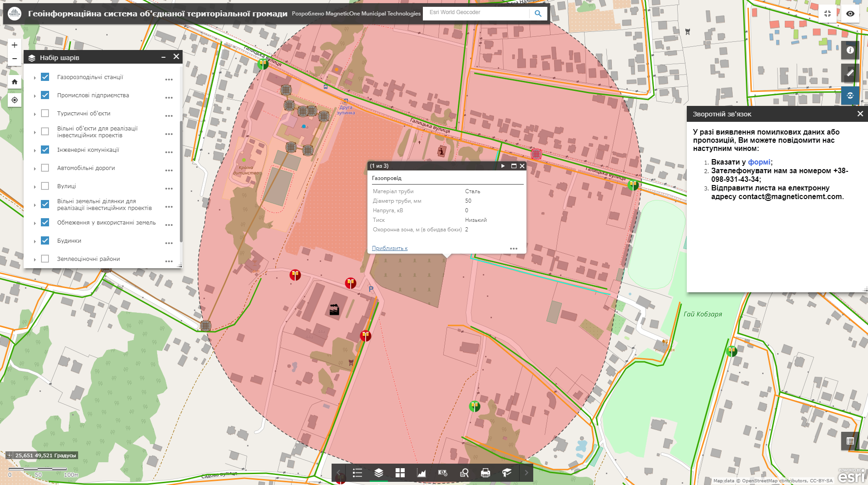Viewport: 868px width, 485px height.
Task: Click the info (i) icon on the right
Action: pos(850,50)
